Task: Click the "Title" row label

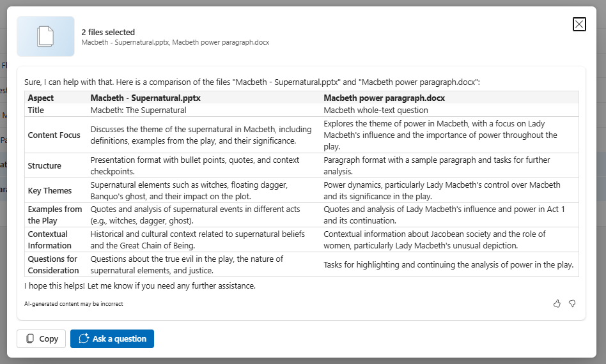Action: pos(36,110)
